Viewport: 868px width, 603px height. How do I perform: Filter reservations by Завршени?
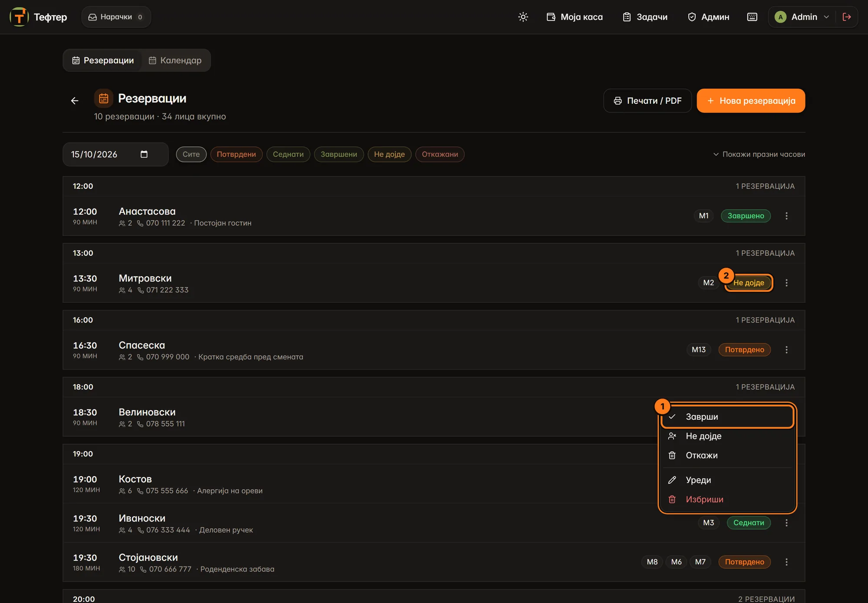point(339,154)
